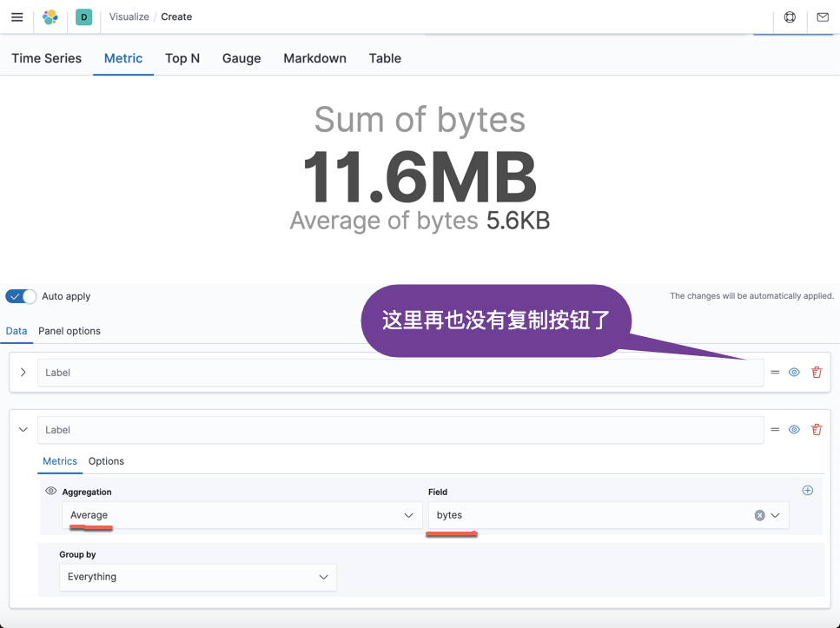Open the main navigation hamburger menu
The width and height of the screenshot is (840, 628).
click(x=17, y=17)
